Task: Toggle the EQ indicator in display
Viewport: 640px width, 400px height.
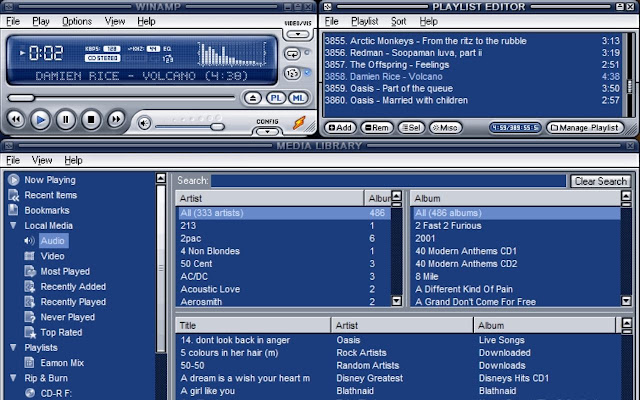Action: pyautogui.click(x=167, y=49)
